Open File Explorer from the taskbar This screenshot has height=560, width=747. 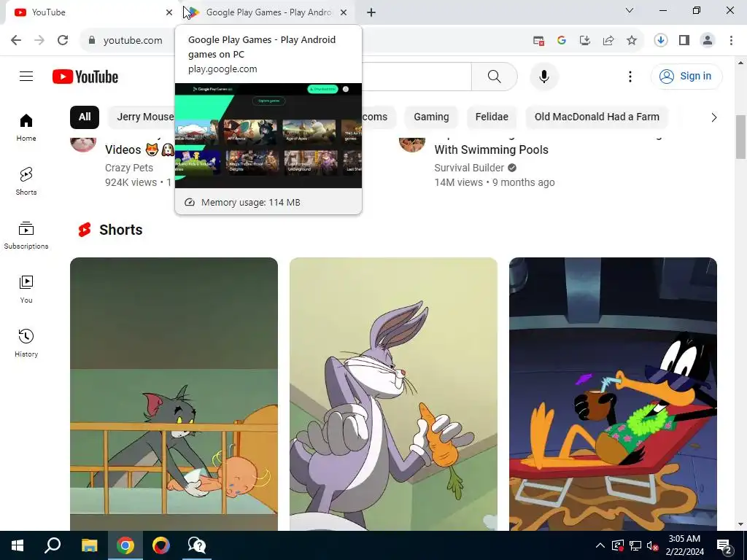pos(89,545)
